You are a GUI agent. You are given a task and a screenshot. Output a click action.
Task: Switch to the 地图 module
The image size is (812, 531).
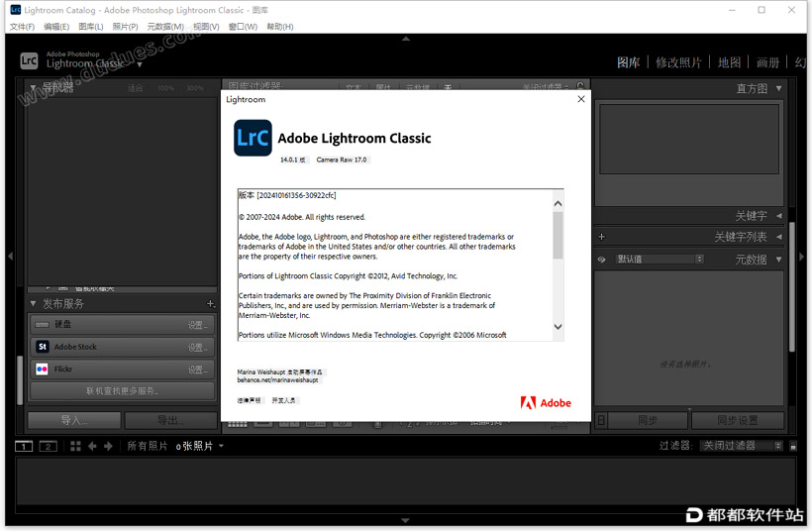pos(729,62)
